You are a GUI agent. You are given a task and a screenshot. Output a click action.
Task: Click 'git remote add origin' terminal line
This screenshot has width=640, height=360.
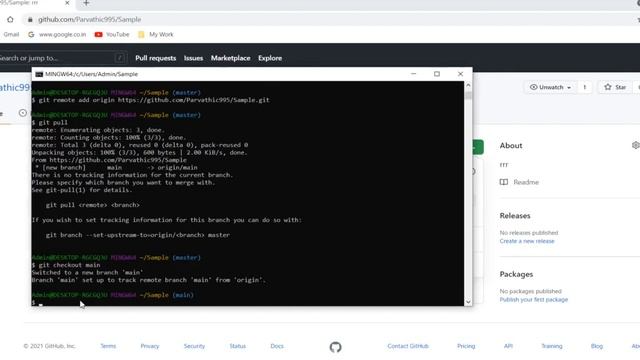click(151, 100)
